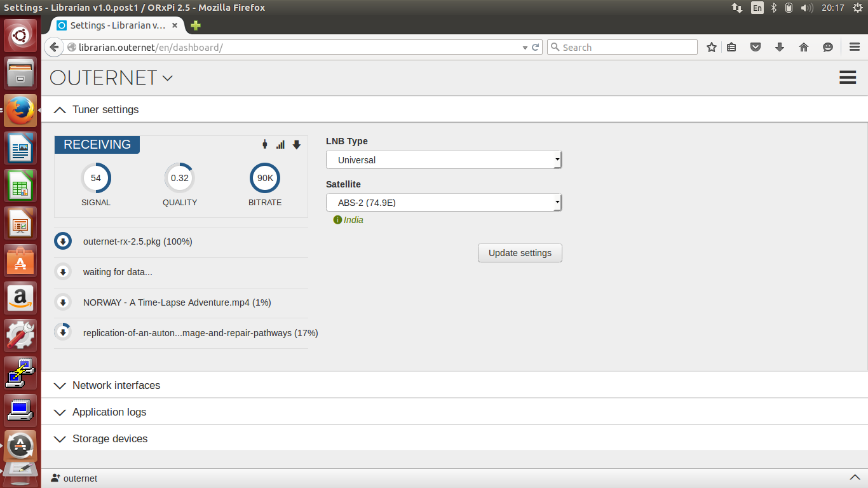Close the Settings - Librarian tab

coord(175,25)
